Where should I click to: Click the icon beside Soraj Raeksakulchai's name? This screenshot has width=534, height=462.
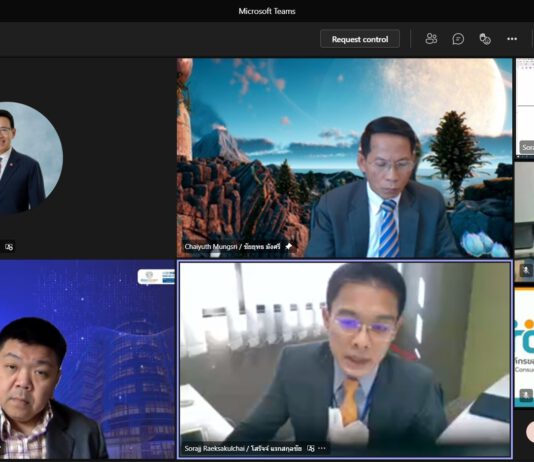[311, 448]
